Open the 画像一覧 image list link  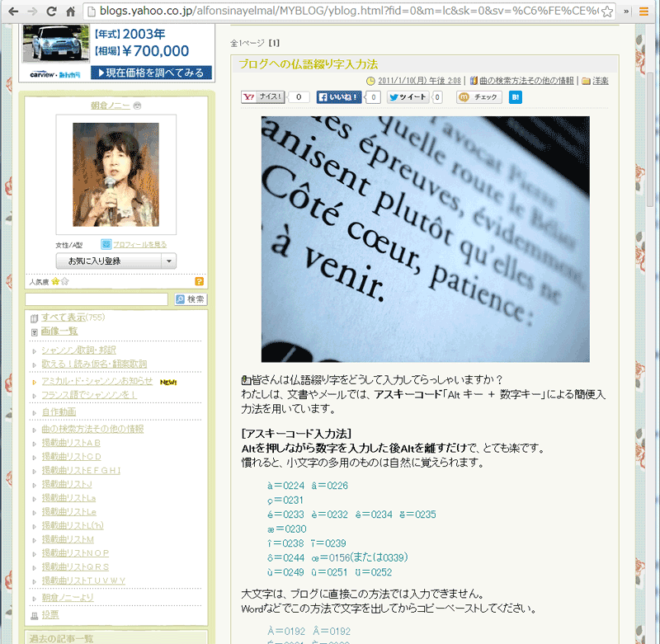[59, 331]
